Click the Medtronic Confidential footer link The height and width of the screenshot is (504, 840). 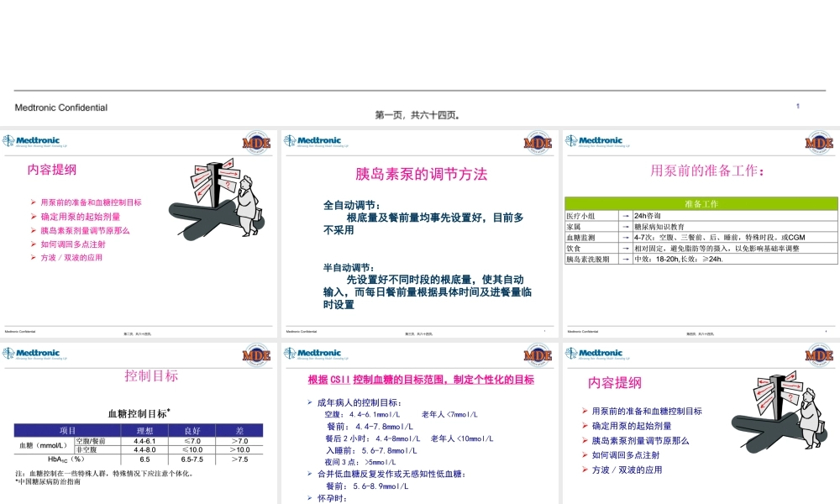tap(61, 107)
